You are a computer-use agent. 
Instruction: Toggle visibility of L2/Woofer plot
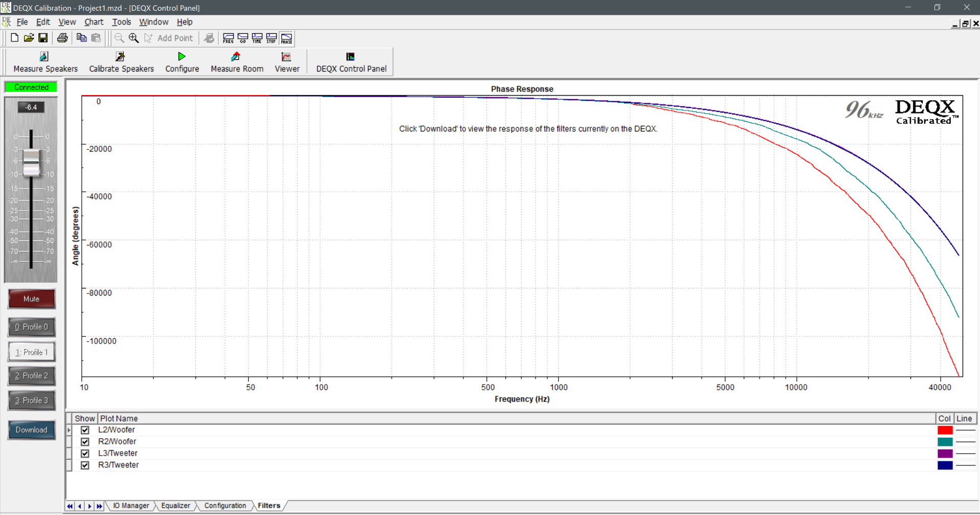pos(85,430)
